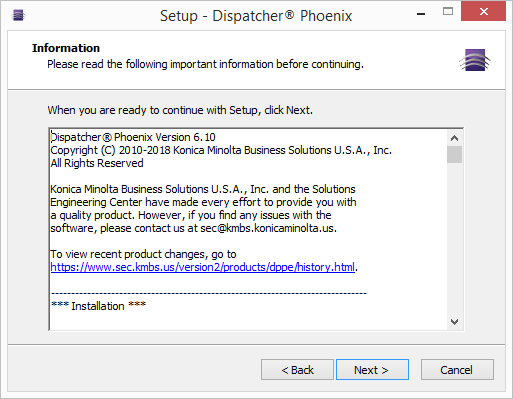The image size is (513, 399).
Task: Click the Dispatcher Phoenix Version 6.10 line
Action: [133, 137]
